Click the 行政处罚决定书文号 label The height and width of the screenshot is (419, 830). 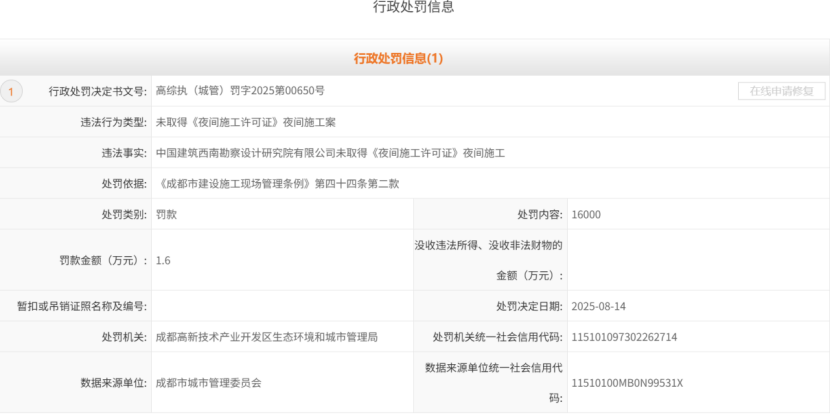(x=97, y=91)
